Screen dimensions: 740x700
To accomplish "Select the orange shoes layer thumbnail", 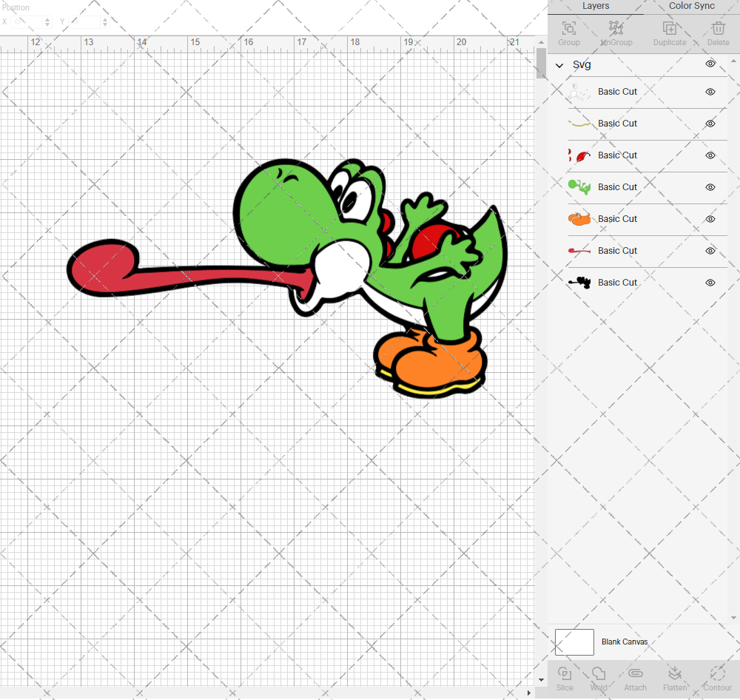I will (579, 219).
